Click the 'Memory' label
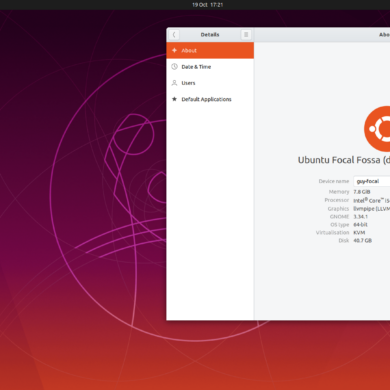The height and width of the screenshot is (390, 390). click(x=339, y=192)
